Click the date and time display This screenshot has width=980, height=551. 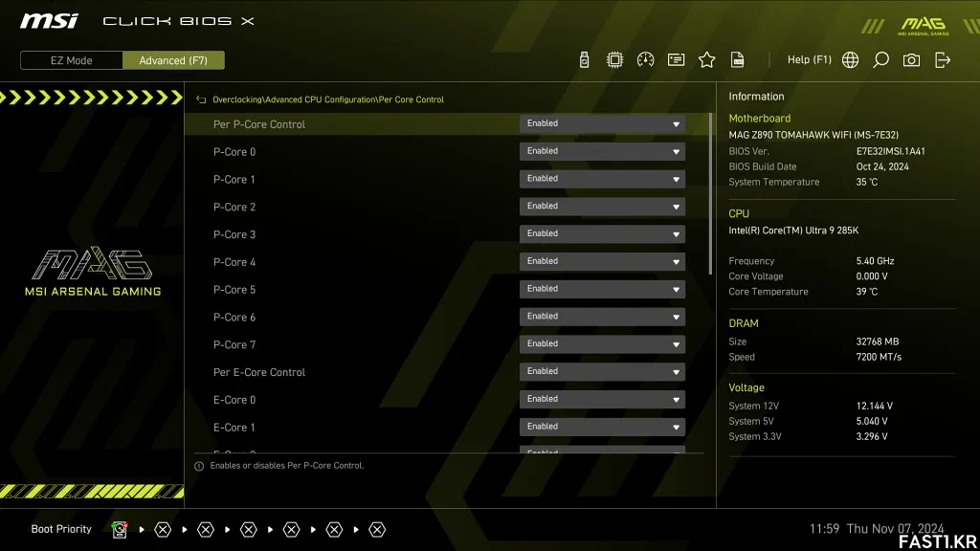877,528
